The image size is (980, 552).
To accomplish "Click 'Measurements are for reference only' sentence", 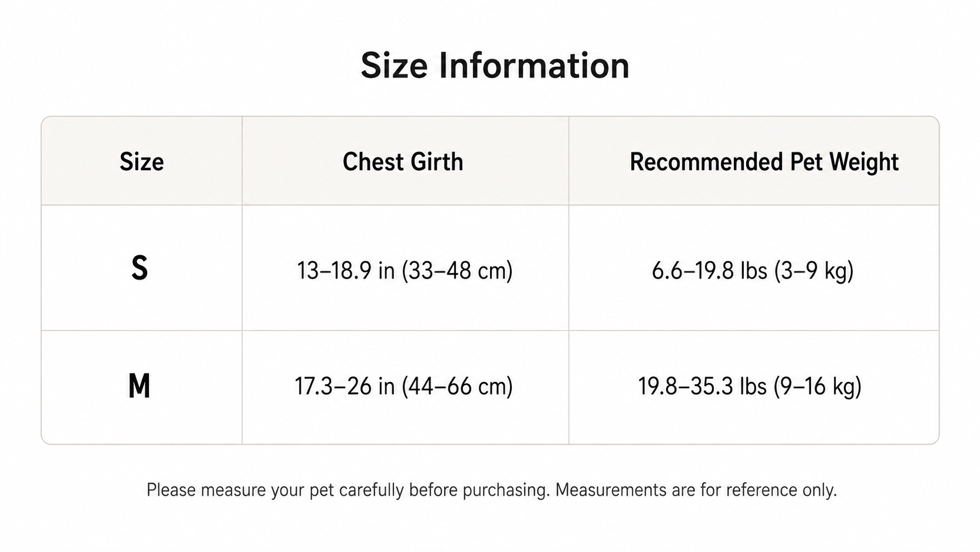I will pyautogui.click(x=696, y=490).
